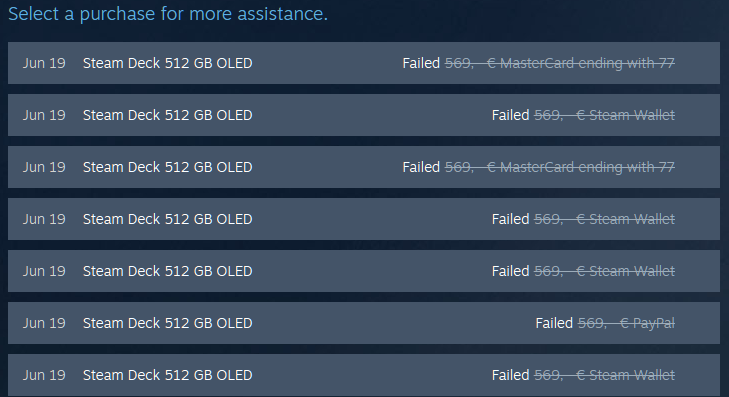
Task: Click 'Steam Deck 512 GB OLED' title in first row
Action: coord(167,63)
